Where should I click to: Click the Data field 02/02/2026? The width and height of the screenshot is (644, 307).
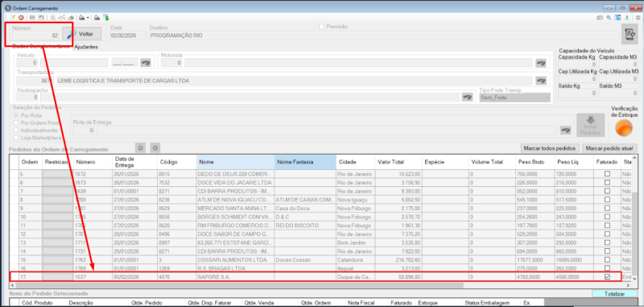coord(128,35)
